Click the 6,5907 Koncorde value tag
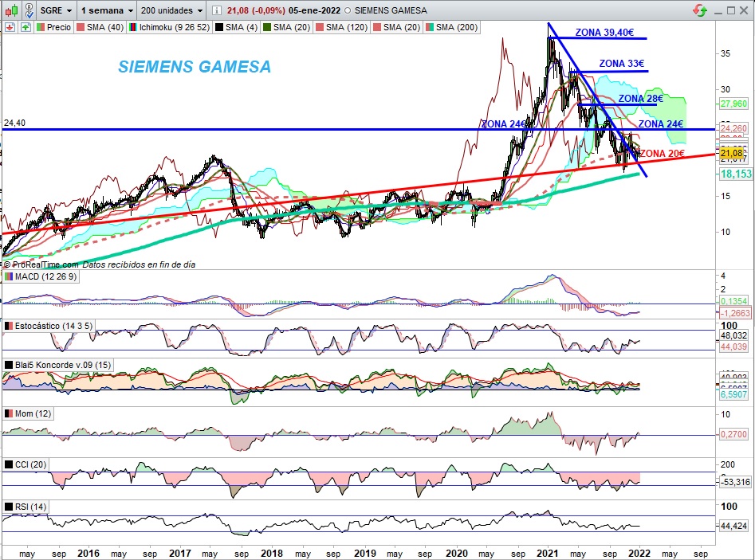This screenshot has height=560, width=755. coord(733,394)
